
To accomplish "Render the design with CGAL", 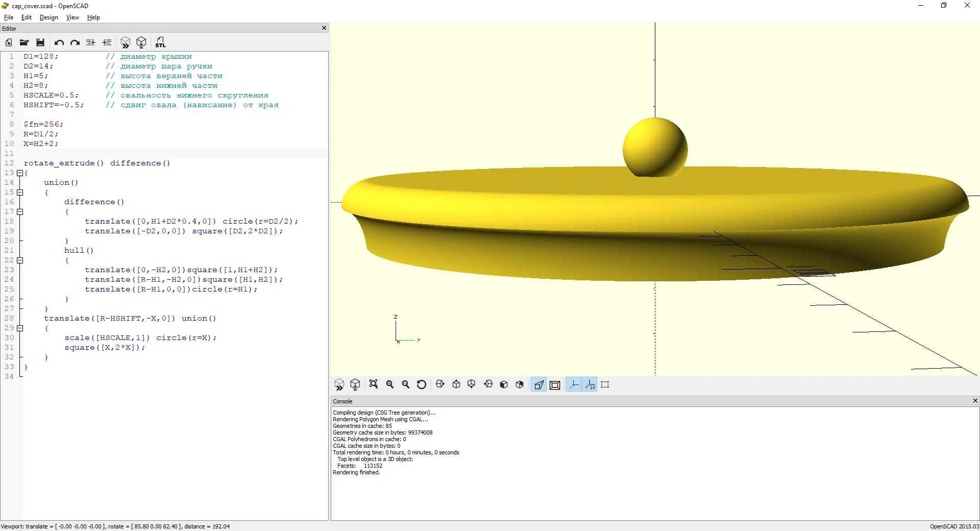I will pyautogui.click(x=141, y=42).
